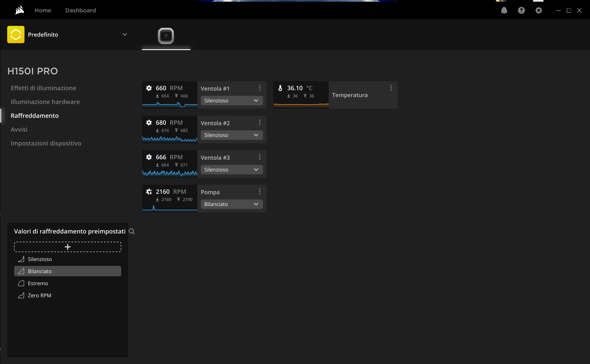Open Avvisi section

click(x=19, y=129)
